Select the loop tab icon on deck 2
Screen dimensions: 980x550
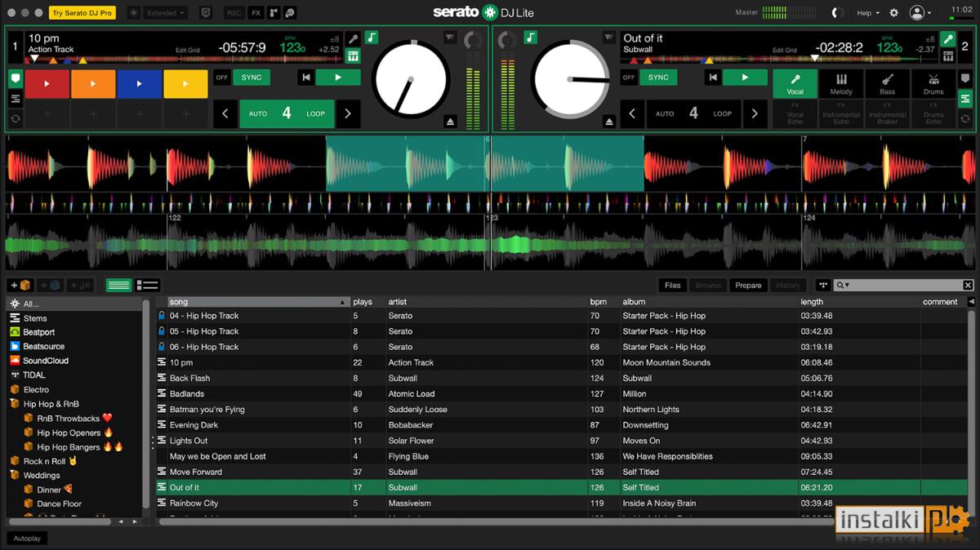click(x=964, y=119)
